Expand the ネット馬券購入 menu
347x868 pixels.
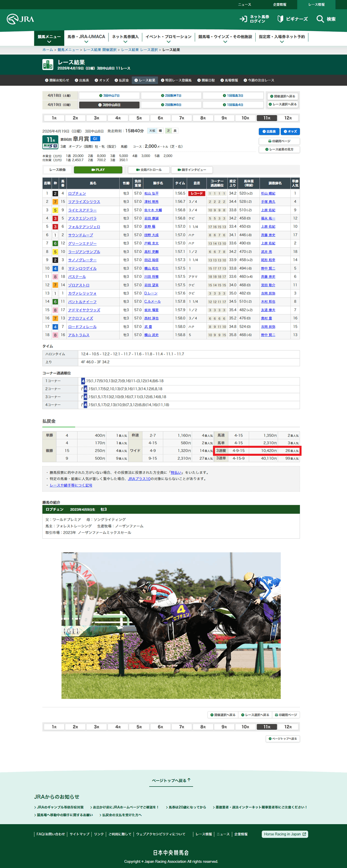(125, 39)
